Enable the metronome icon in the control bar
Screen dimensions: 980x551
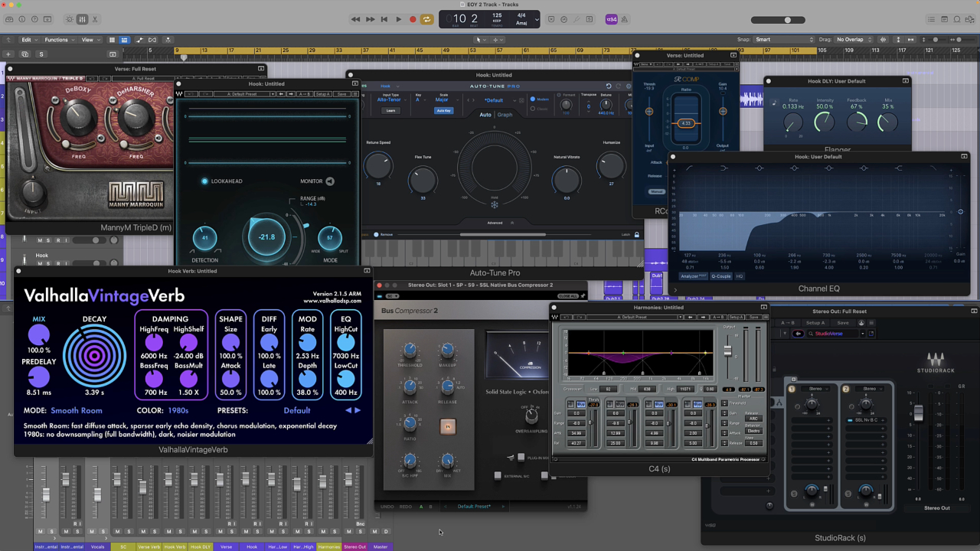[x=625, y=19]
